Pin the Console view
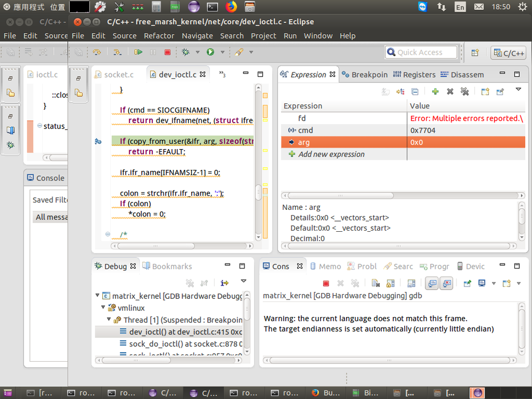 [x=468, y=283]
